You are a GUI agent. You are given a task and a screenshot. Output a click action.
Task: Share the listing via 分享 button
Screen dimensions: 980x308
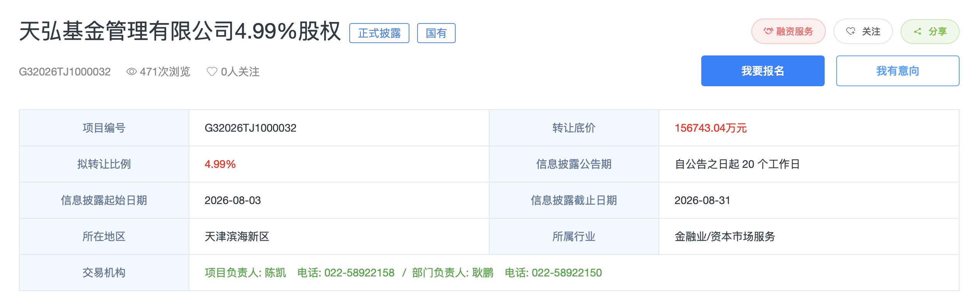tap(930, 31)
